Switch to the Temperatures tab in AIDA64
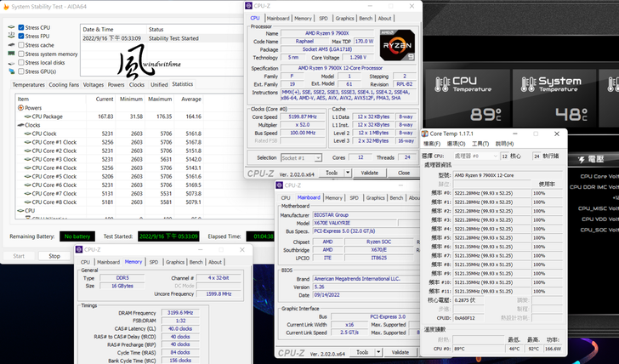Viewport: 619px width, 364px height. pyautogui.click(x=28, y=84)
